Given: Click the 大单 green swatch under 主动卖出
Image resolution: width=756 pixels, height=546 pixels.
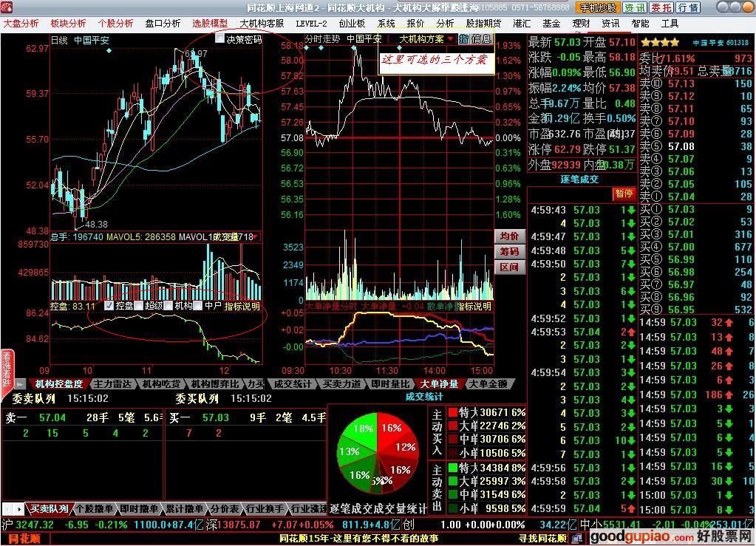Looking at the screenshot, I should point(453,481).
